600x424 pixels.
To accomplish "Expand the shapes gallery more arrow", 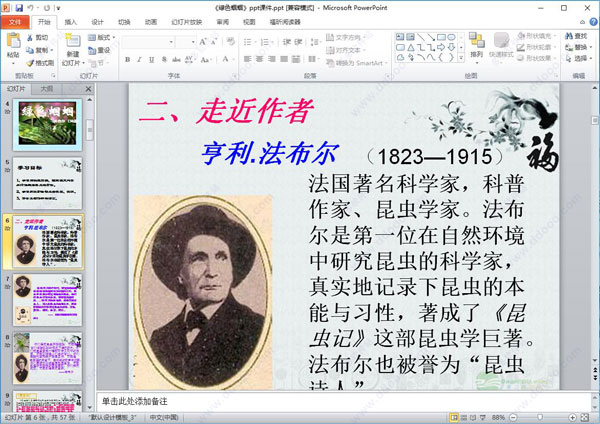I will coord(461,58).
